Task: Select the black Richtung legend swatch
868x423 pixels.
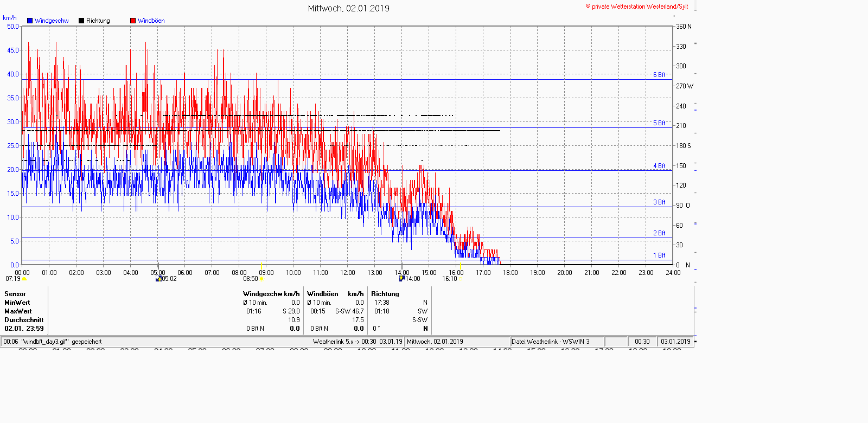Action: pyautogui.click(x=81, y=21)
